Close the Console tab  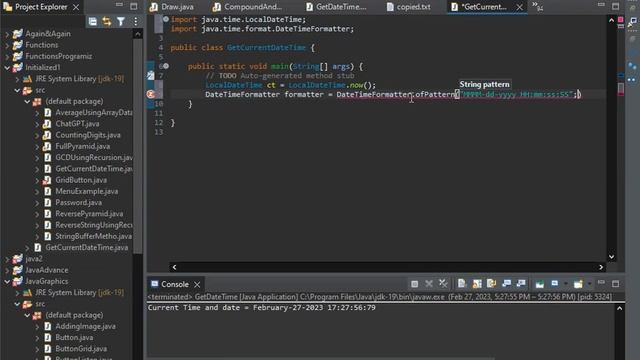click(x=197, y=284)
